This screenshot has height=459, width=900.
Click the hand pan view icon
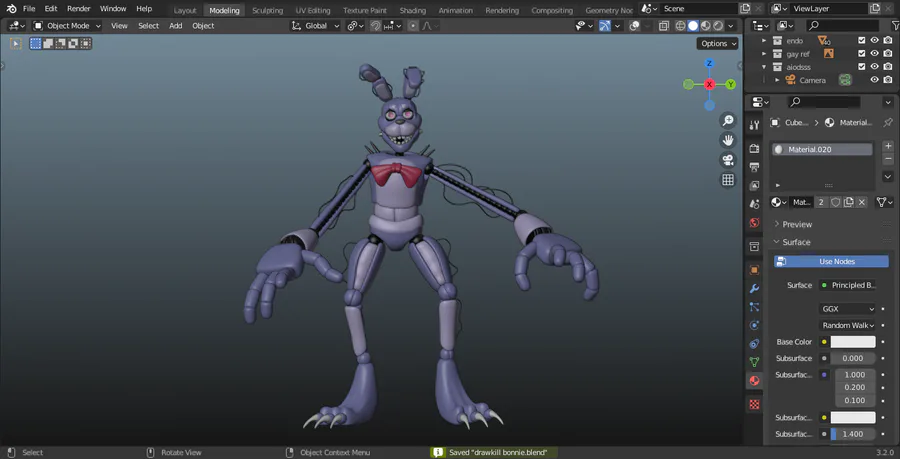(x=728, y=141)
